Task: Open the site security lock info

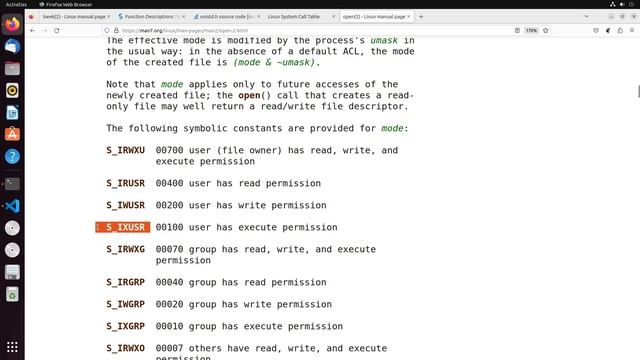Action: (x=116, y=31)
